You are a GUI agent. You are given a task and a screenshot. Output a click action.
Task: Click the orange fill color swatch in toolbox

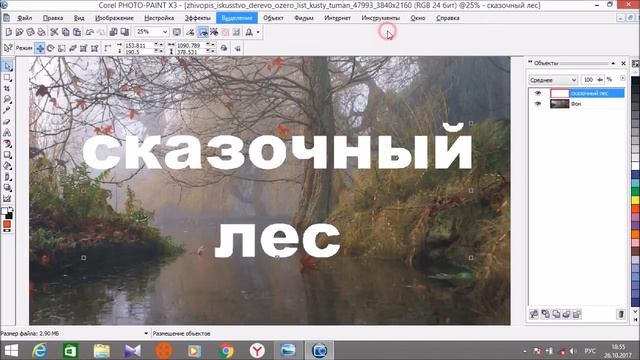tap(7, 224)
